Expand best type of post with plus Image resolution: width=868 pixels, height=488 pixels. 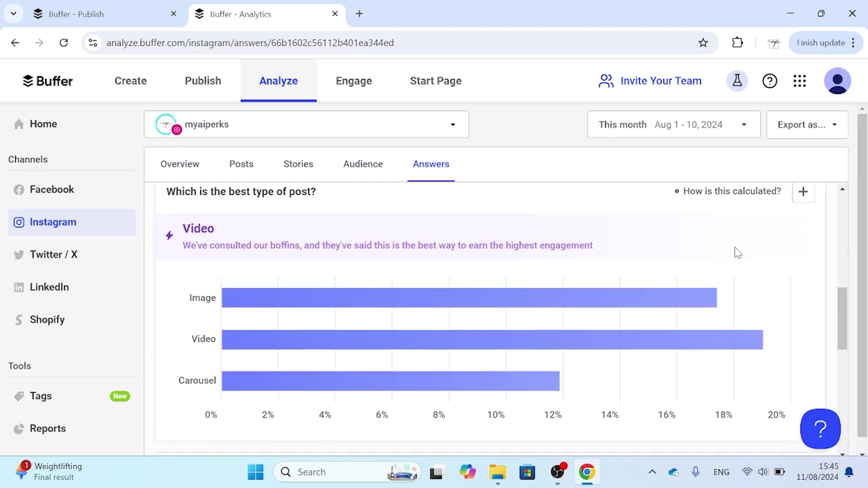tap(803, 192)
